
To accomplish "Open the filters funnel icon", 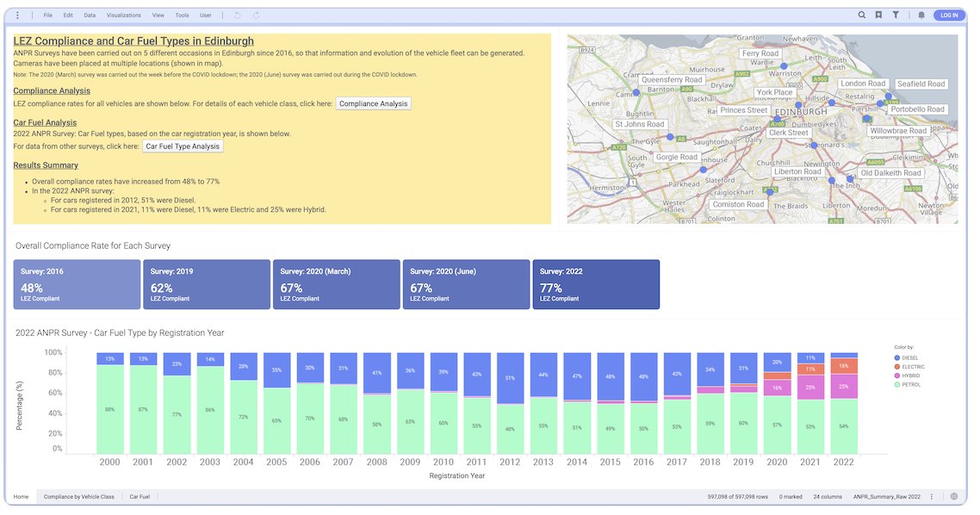I will [896, 15].
